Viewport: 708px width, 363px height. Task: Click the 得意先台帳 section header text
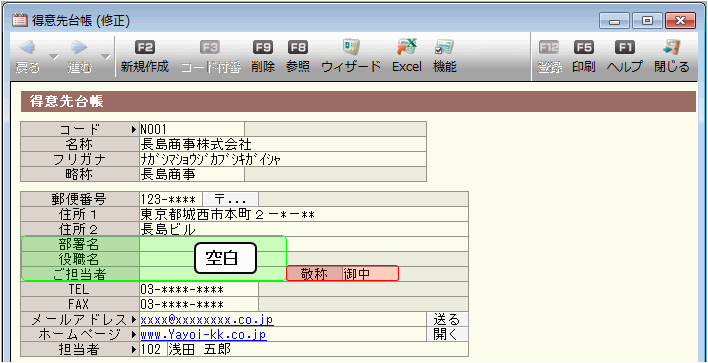(66, 101)
